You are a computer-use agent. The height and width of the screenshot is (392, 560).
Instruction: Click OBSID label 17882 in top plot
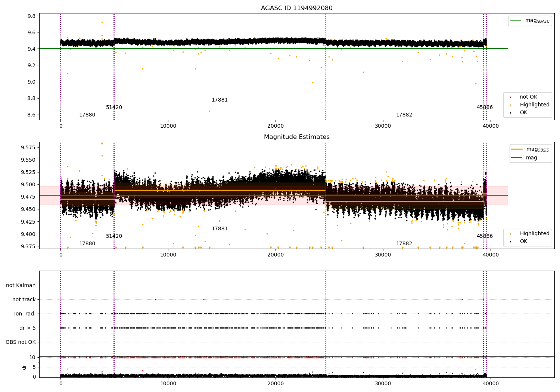coord(404,115)
